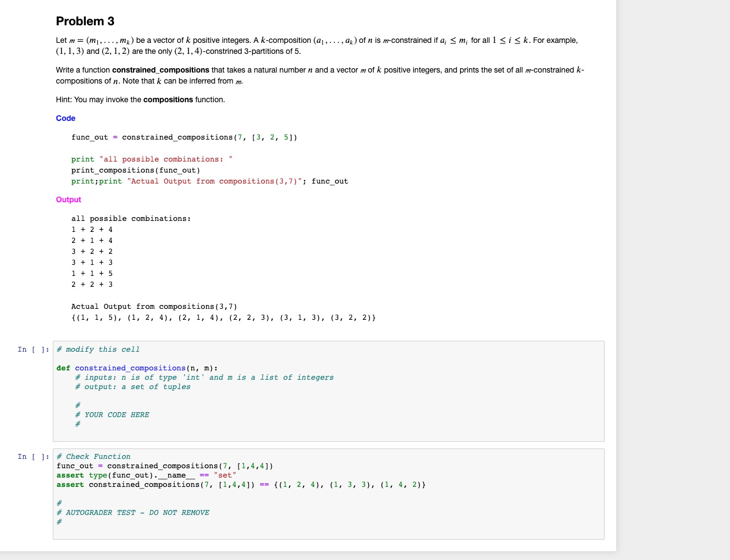The height and width of the screenshot is (560, 730).
Task: Click the '# inputs: n is of type' comment line
Action: (204, 378)
